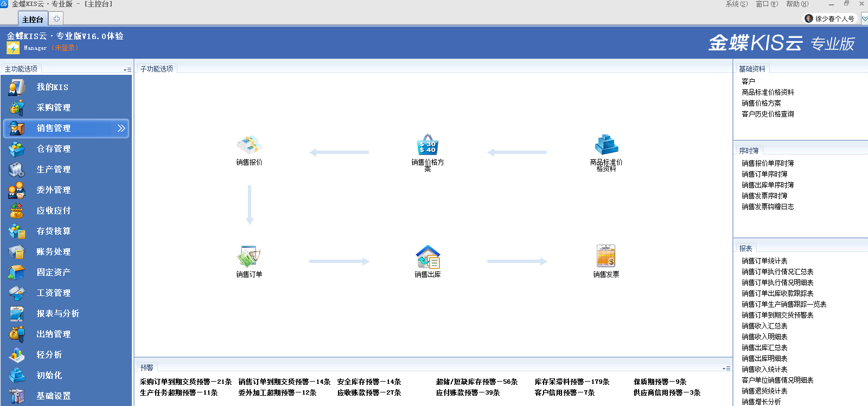
Task: Open the 销售订单统计表 report
Action: click(x=764, y=261)
